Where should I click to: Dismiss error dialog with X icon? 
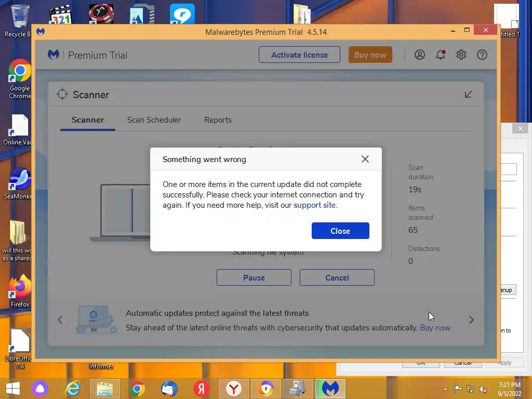365,159
